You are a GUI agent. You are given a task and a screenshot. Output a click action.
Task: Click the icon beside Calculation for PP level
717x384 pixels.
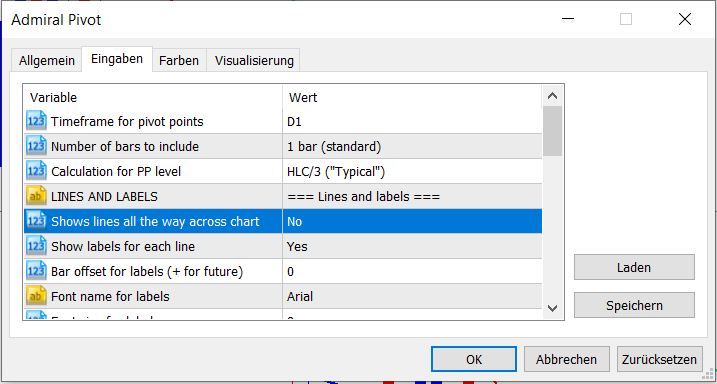tap(36, 171)
